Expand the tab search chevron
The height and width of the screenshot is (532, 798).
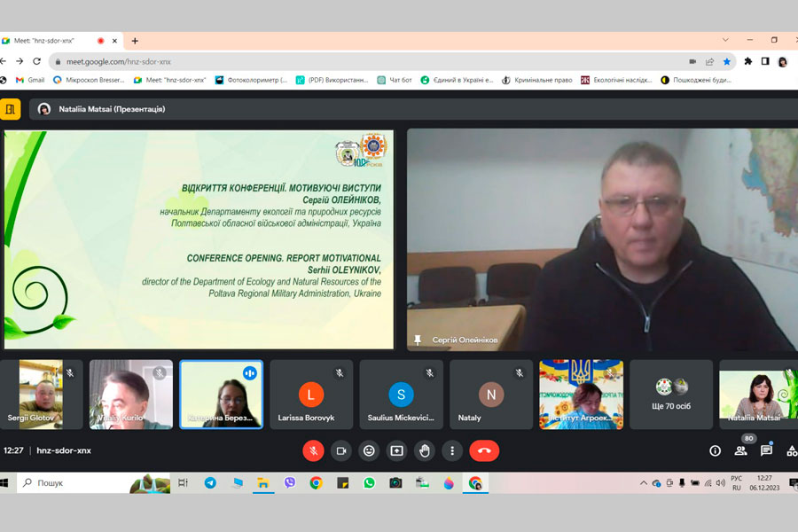point(725,40)
